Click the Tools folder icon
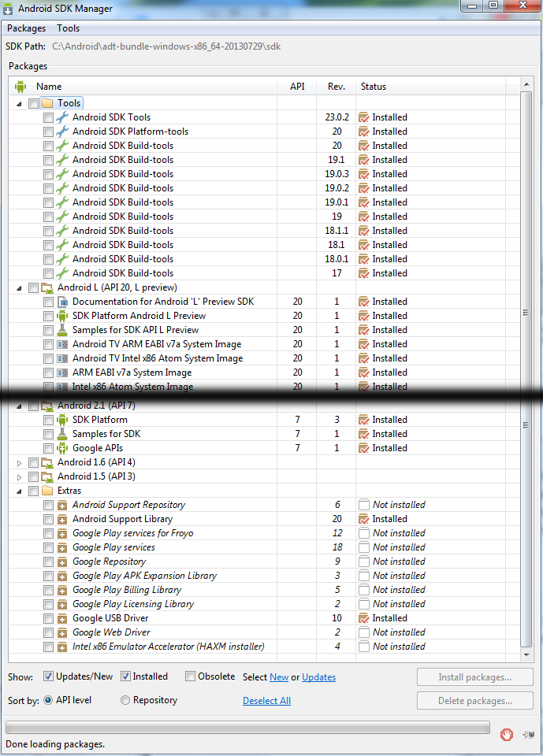This screenshot has height=756, width=543. coord(46,103)
